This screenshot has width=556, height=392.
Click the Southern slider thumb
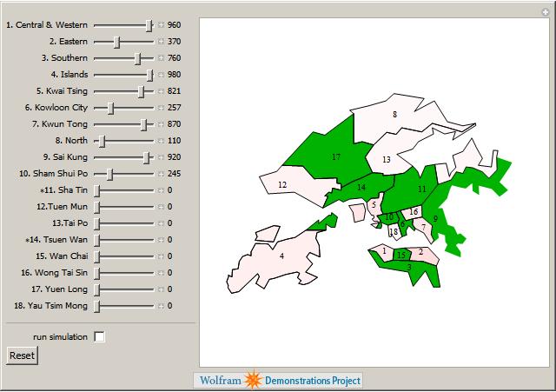(x=138, y=58)
